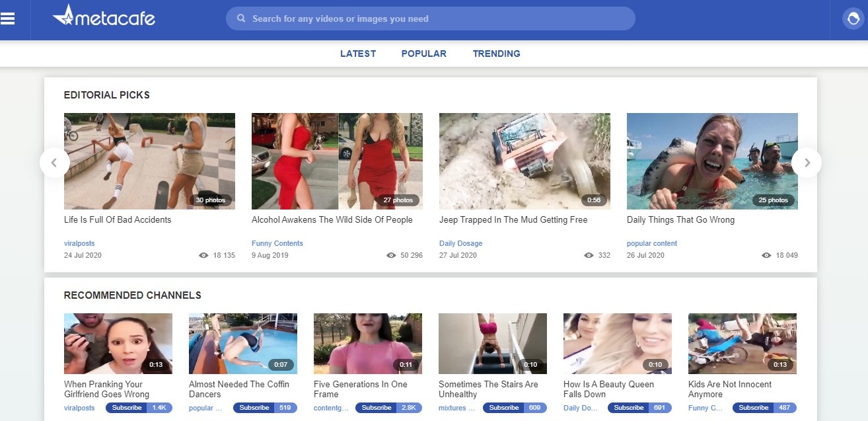Visit the 'popular content' channel link
The image size is (868, 421).
click(651, 243)
